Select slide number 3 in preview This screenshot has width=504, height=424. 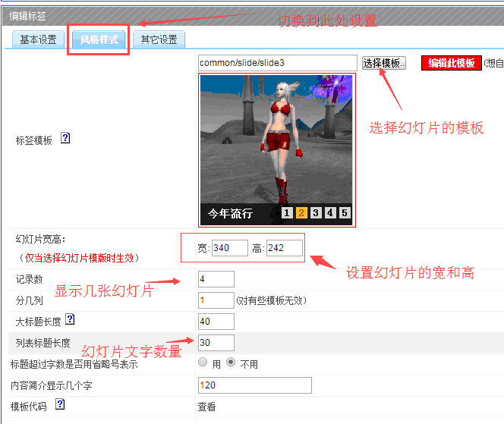[316, 213]
